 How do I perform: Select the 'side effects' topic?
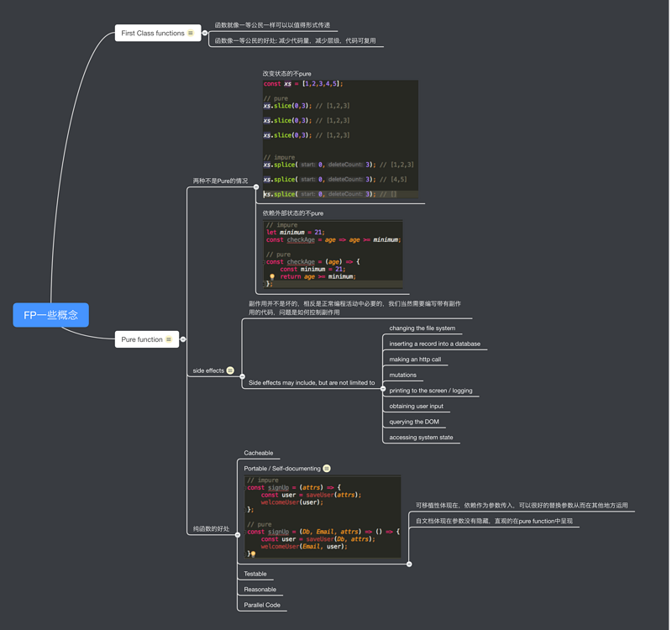pyautogui.click(x=208, y=370)
